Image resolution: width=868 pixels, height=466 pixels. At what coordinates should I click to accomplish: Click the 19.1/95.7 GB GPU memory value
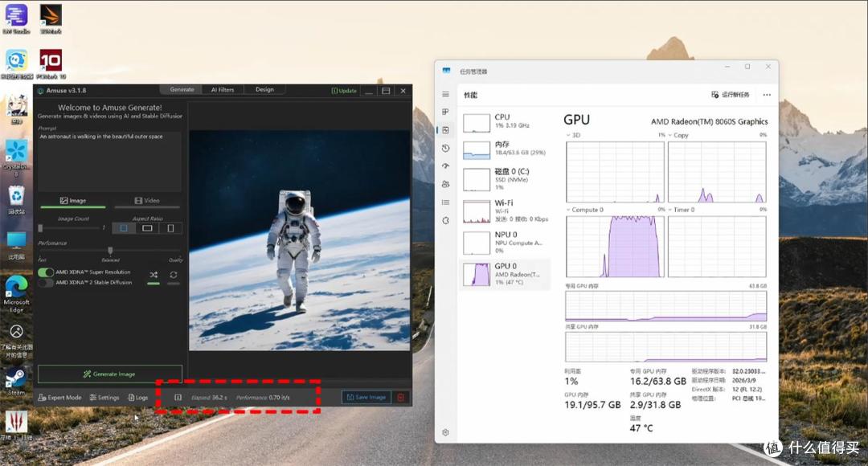pyautogui.click(x=592, y=405)
